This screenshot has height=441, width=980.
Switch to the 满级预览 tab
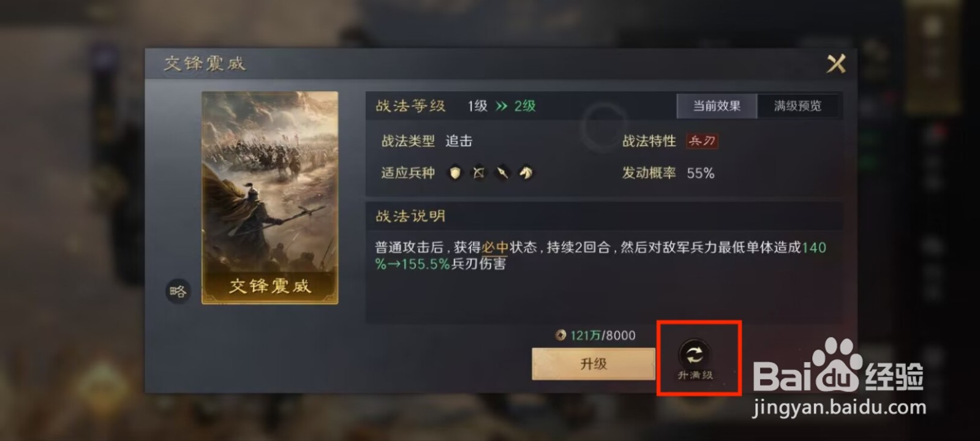(x=797, y=106)
